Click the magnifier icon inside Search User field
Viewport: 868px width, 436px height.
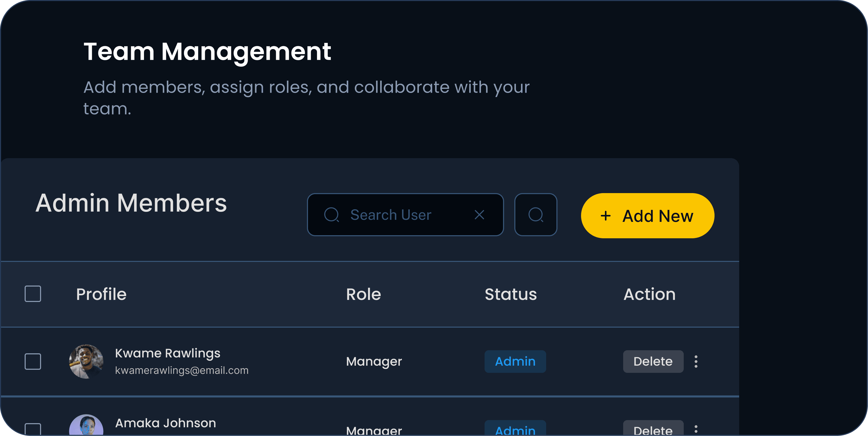click(x=332, y=215)
